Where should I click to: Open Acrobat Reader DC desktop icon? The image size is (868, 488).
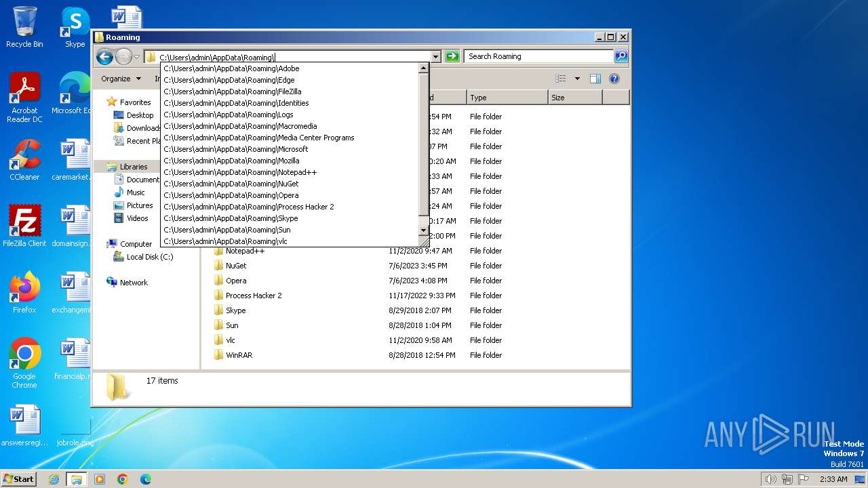pyautogui.click(x=24, y=98)
